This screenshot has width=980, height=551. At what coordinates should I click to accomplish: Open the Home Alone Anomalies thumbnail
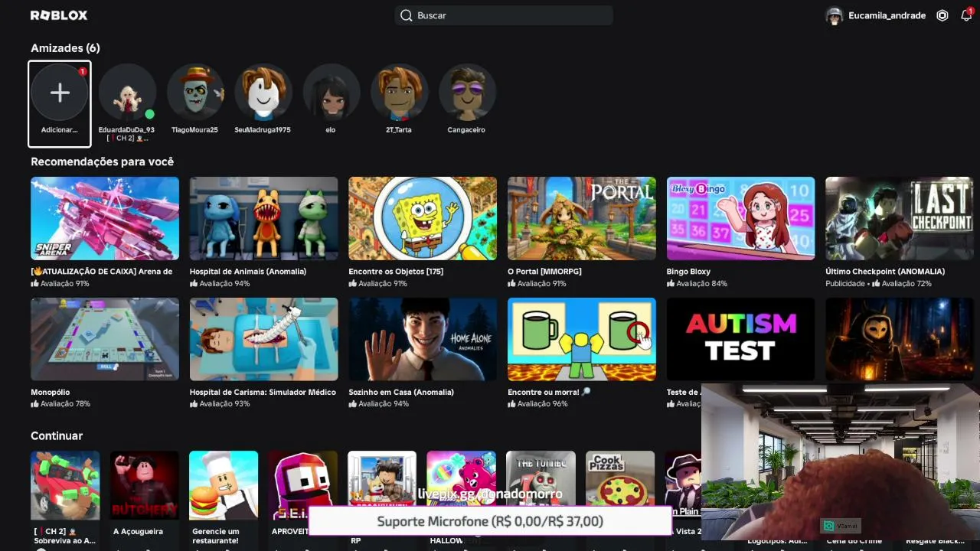click(x=423, y=339)
